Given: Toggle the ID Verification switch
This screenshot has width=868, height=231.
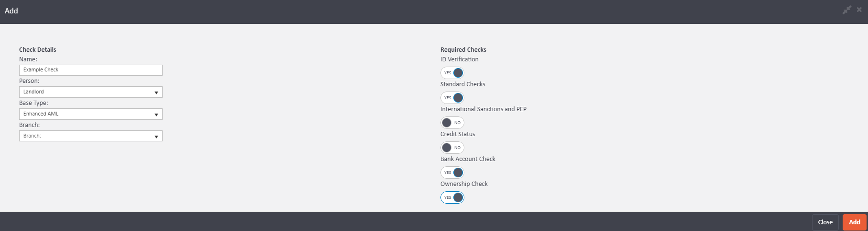Looking at the screenshot, I should click(452, 73).
